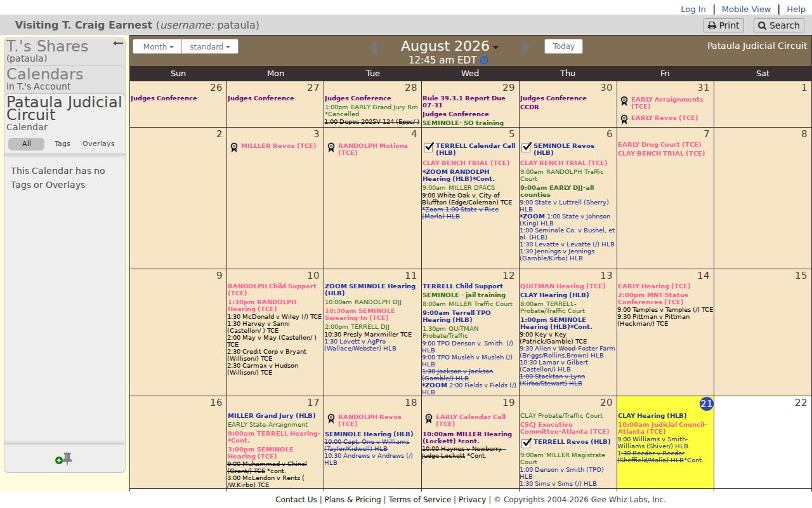Click the ribbon icon beside RANDOLPH Revos

(x=331, y=418)
